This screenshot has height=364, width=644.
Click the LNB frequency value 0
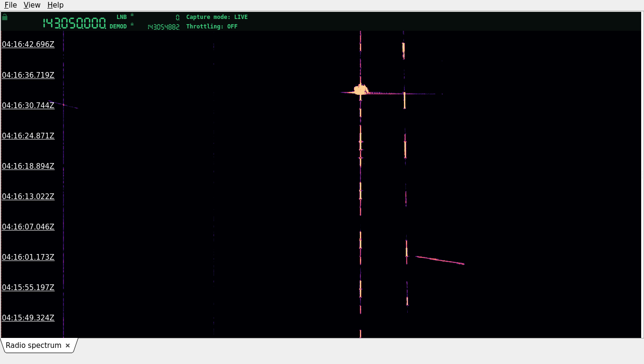[178, 17]
